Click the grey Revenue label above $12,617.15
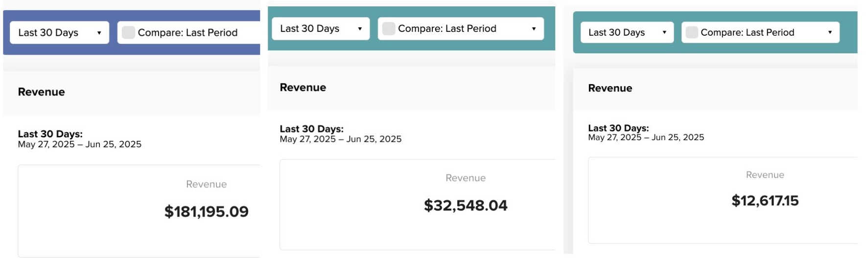Image resolution: width=868 pixels, height=260 pixels. 765,175
